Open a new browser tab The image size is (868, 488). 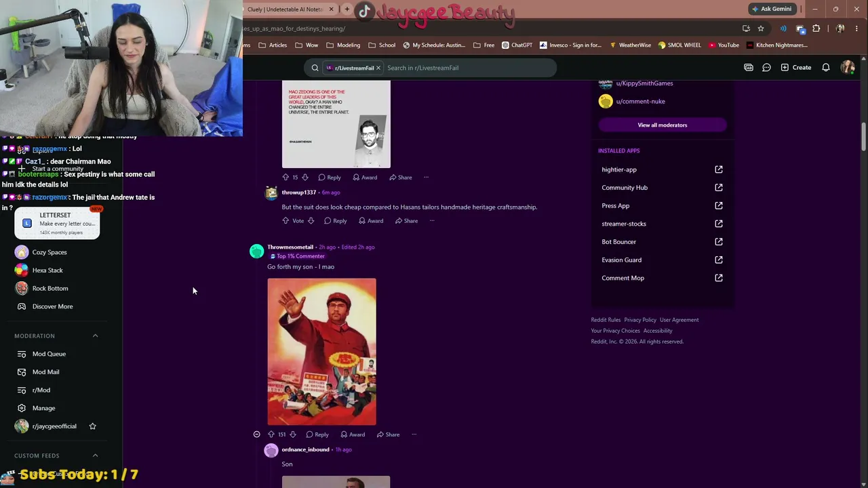pyautogui.click(x=347, y=9)
